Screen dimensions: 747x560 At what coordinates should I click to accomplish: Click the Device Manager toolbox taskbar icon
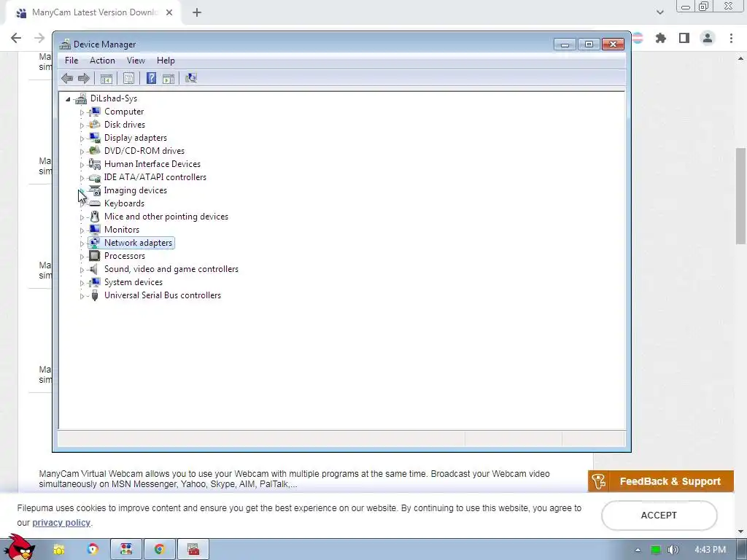[x=193, y=550]
